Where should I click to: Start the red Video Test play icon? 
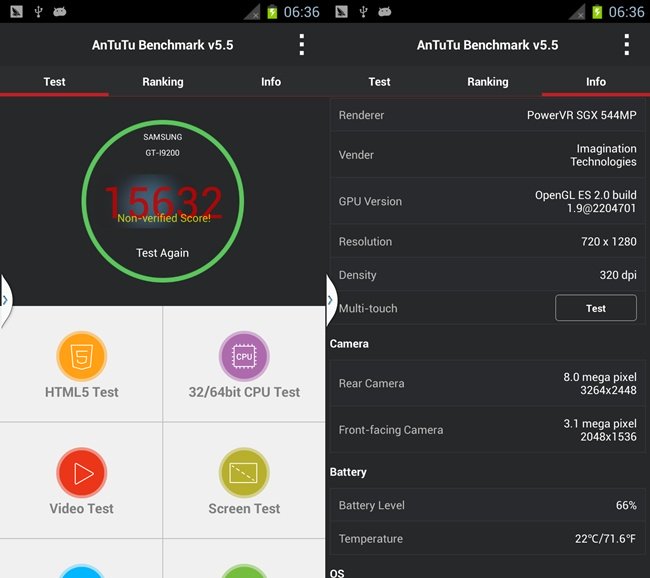pos(81,473)
